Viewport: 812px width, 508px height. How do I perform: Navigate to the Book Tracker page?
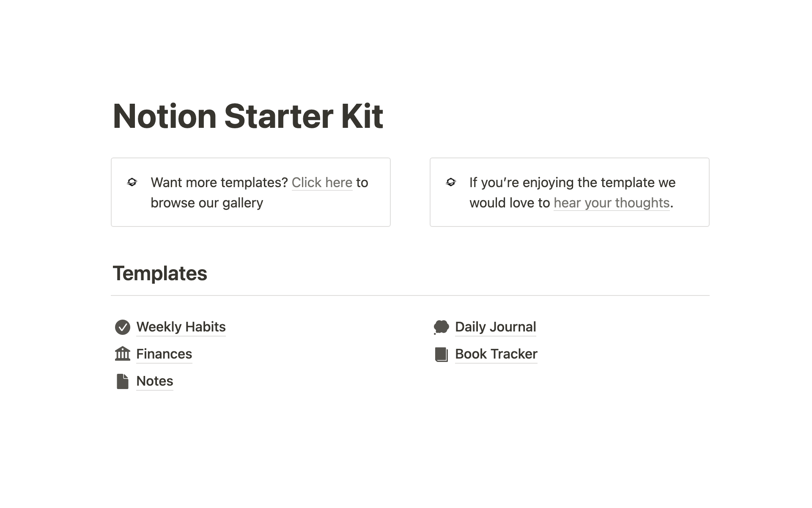pos(496,354)
